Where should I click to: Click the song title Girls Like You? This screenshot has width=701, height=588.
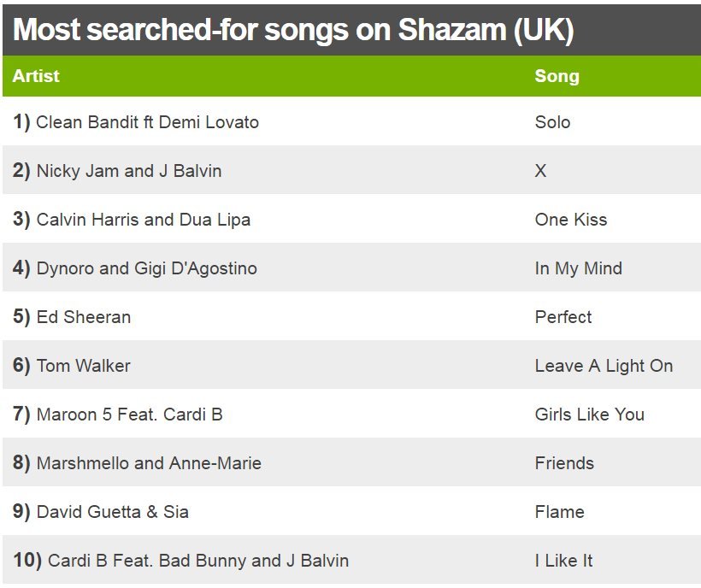[589, 415]
